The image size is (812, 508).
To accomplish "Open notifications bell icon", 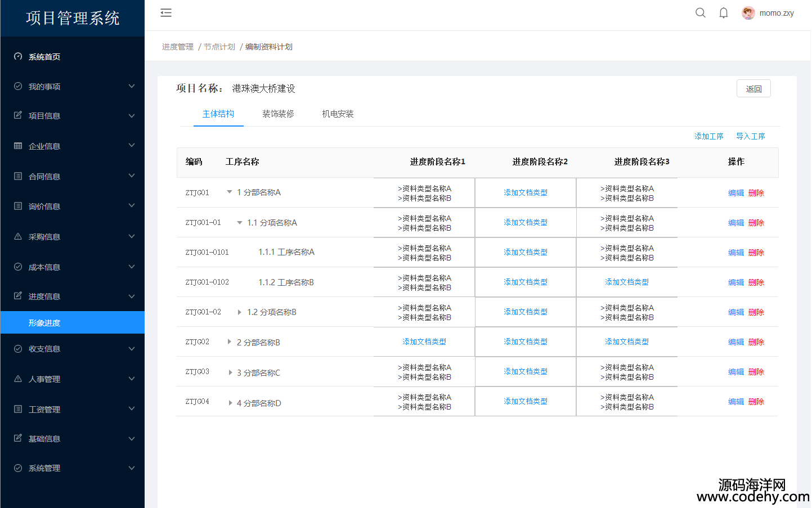I will click(x=724, y=13).
